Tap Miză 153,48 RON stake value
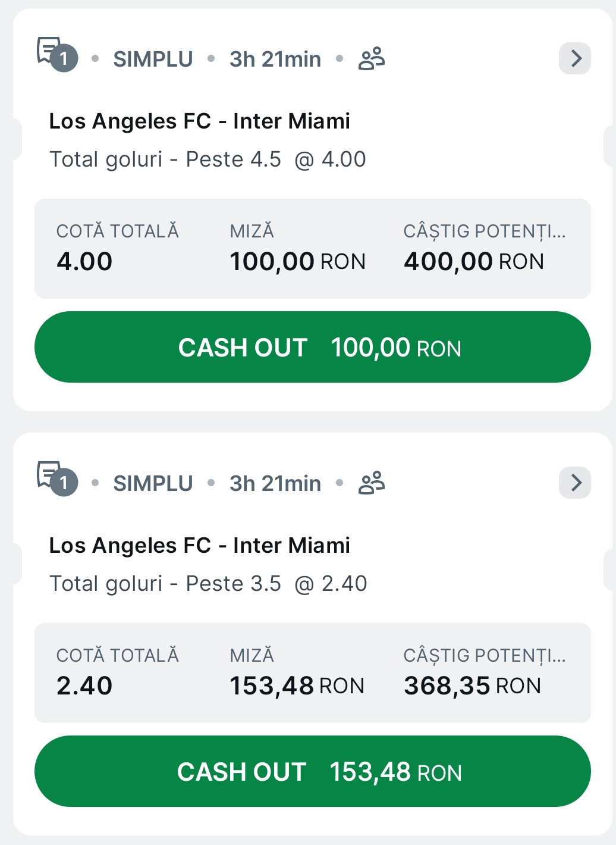This screenshot has width=616, height=845. coord(297,686)
